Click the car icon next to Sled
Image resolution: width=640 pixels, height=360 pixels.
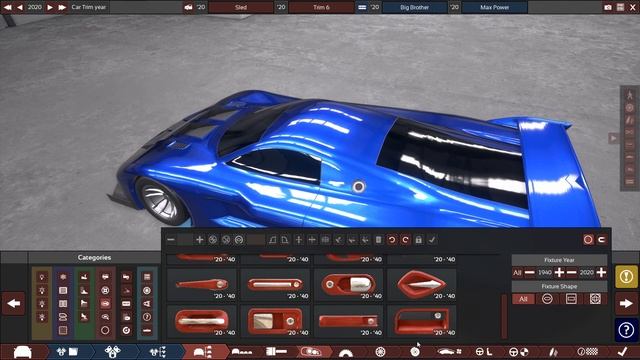(x=188, y=7)
